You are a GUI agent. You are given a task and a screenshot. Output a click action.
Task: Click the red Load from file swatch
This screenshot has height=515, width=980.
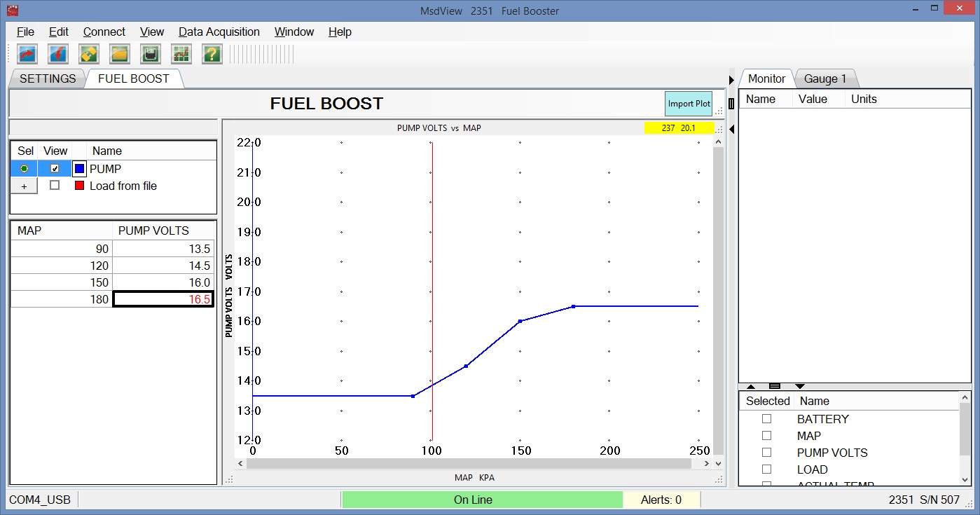coord(79,186)
